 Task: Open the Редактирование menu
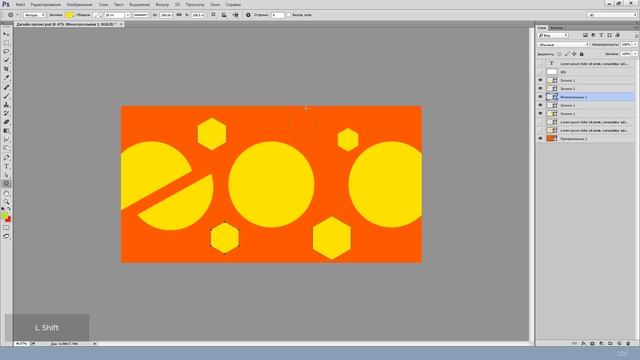46,4
